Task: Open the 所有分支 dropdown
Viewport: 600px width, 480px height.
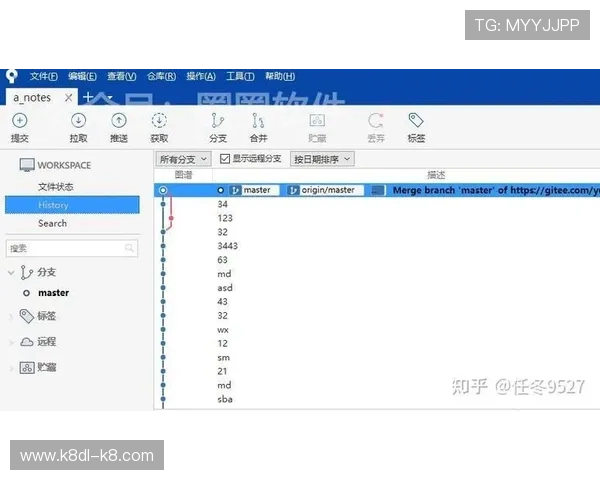Action: [183, 159]
